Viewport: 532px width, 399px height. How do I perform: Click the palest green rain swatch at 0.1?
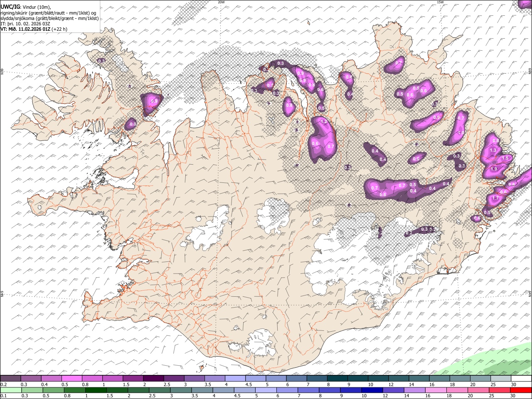click(x=11, y=390)
